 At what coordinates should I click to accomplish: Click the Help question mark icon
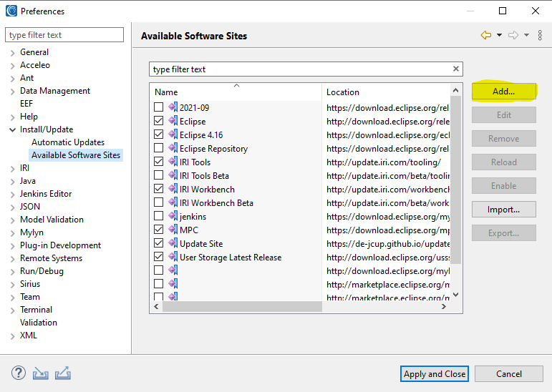[19, 373]
